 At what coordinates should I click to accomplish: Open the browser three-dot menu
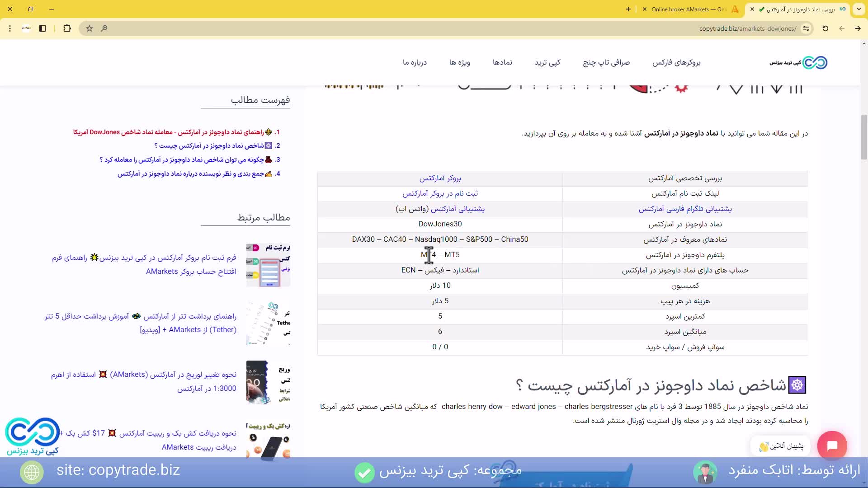(10, 28)
